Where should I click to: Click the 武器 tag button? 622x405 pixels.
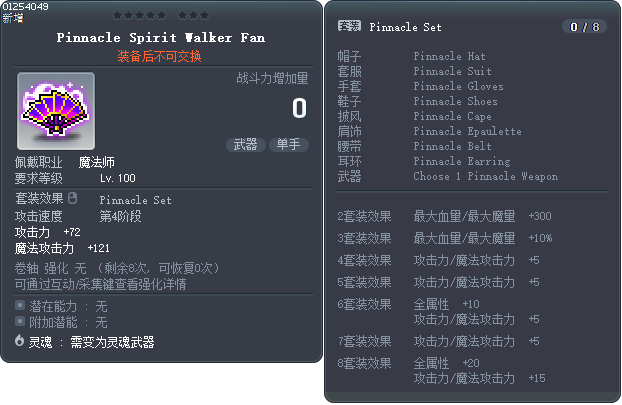coord(245,145)
